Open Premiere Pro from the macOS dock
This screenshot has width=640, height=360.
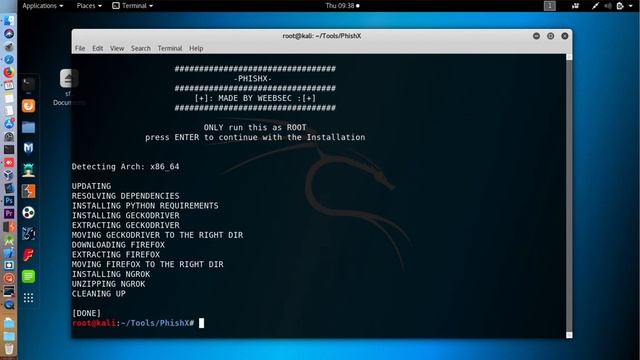point(9,213)
